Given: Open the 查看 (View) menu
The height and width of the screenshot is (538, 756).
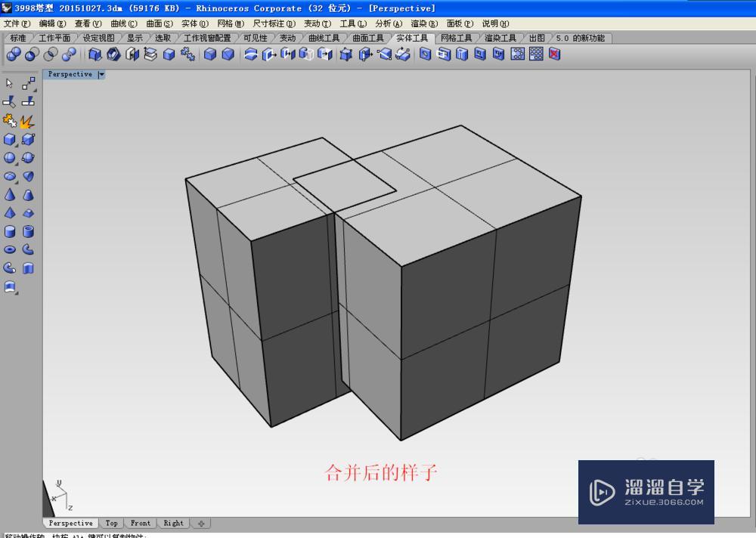Looking at the screenshot, I should point(88,23).
